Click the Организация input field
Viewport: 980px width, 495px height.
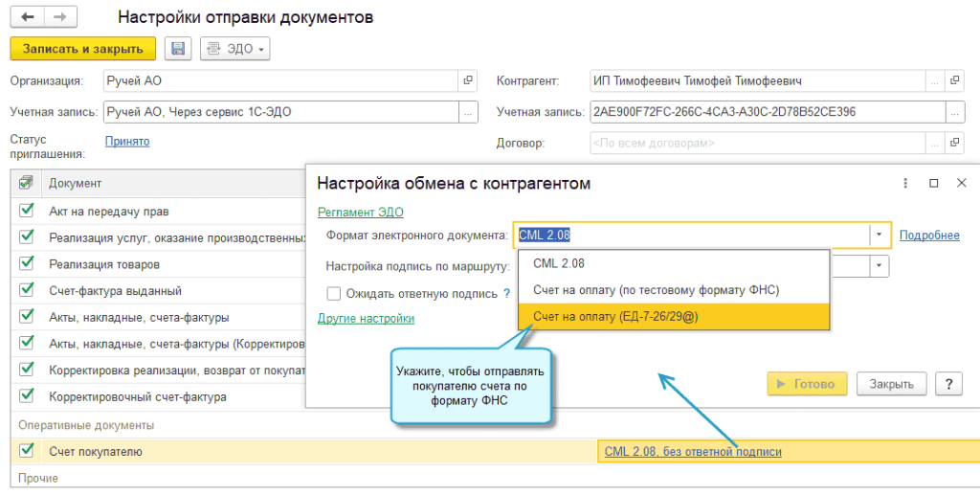(x=278, y=81)
